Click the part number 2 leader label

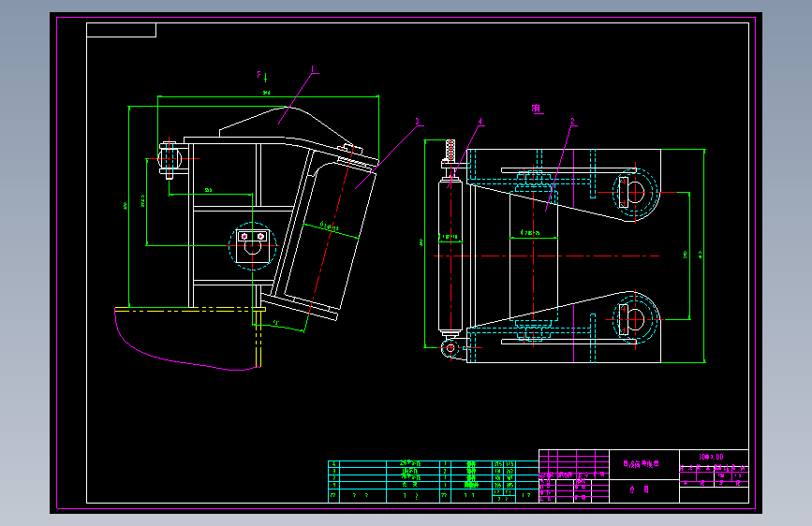pyautogui.click(x=573, y=122)
